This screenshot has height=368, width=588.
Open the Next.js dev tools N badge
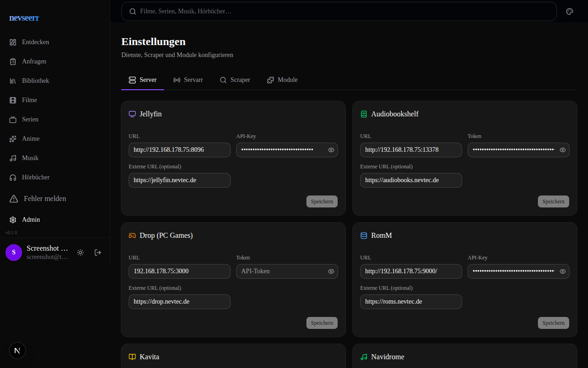coord(17,351)
